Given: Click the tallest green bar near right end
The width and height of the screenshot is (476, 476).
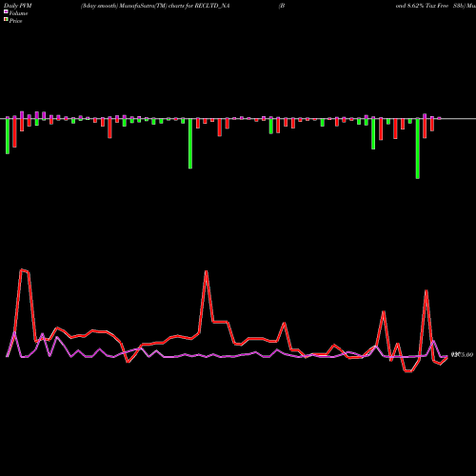Looking at the screenshot, I should point(418,149).
